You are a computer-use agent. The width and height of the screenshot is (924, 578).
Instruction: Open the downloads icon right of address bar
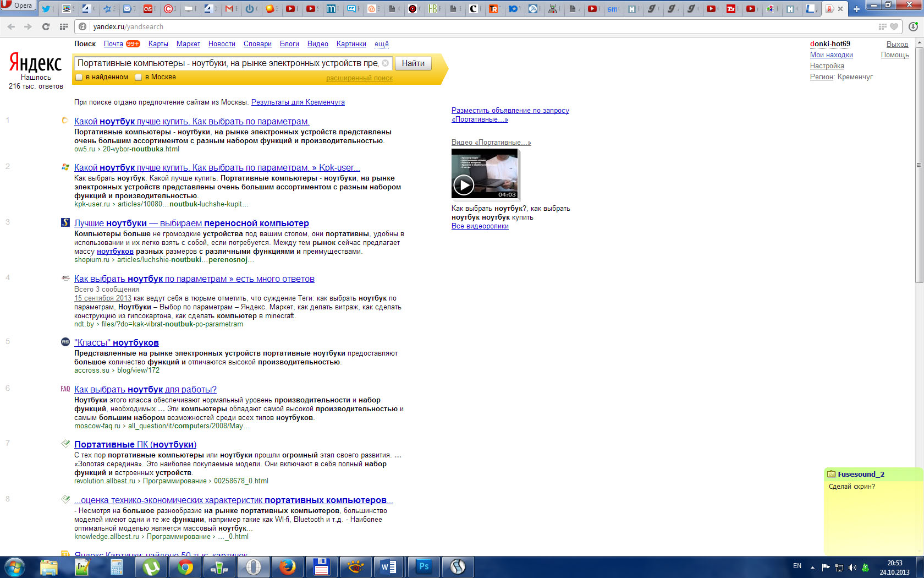point(914,26)
